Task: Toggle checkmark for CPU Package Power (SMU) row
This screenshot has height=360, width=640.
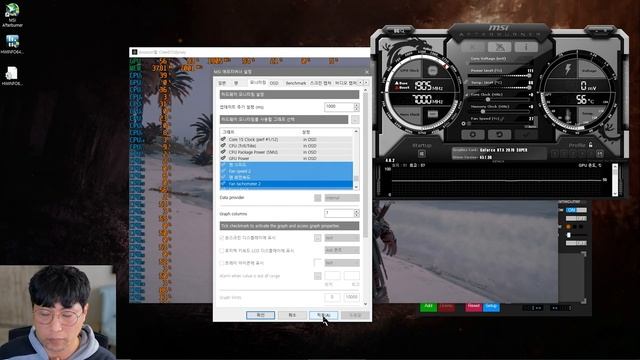Action: click(223, 152)
